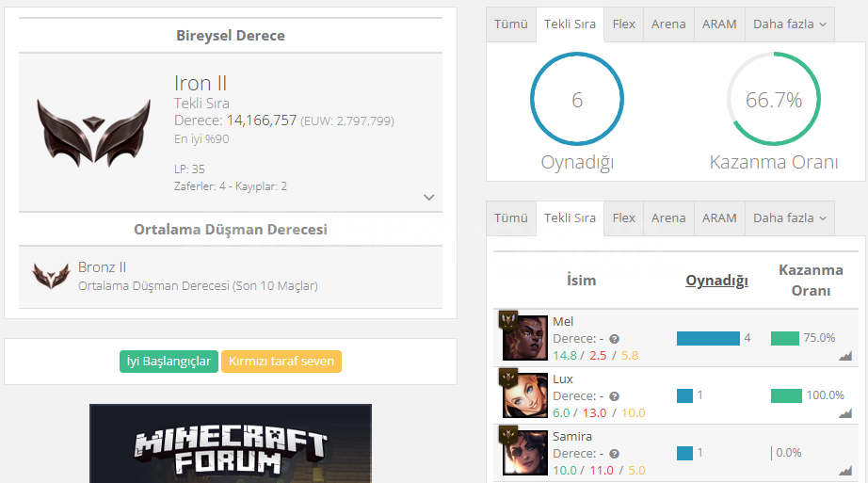Select Flex tab in stats summary
Screen dimensions: 868x483
(x=623, y=24)
